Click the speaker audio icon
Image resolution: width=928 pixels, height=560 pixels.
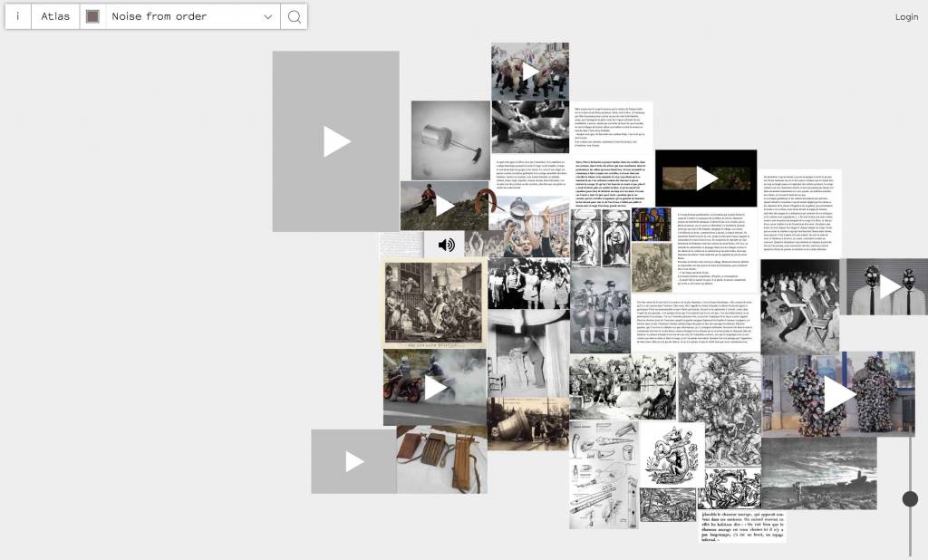click(x=446, y=245)
